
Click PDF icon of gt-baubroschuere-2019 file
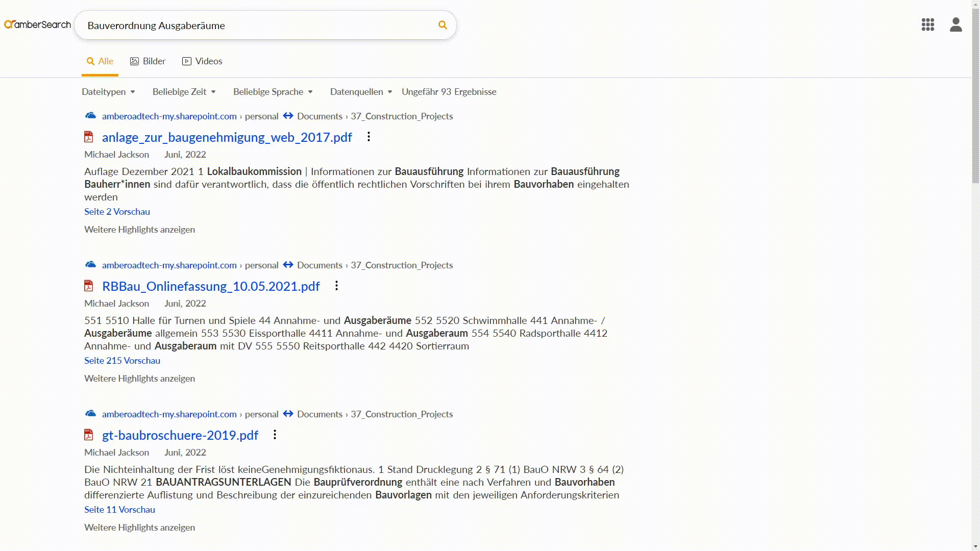click(x=89, y=435)
